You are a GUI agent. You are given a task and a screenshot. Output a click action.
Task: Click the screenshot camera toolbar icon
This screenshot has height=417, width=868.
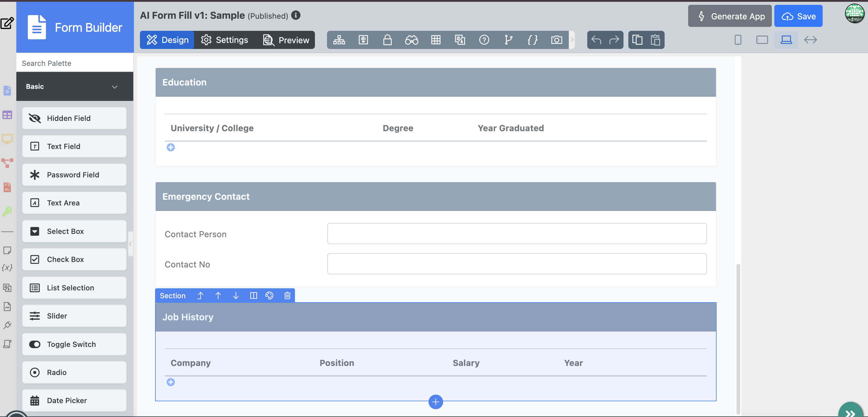[x=556, y=40]
